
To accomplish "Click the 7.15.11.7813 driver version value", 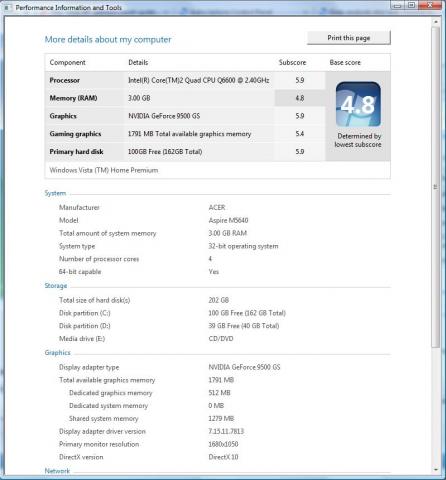I will 226,431.
